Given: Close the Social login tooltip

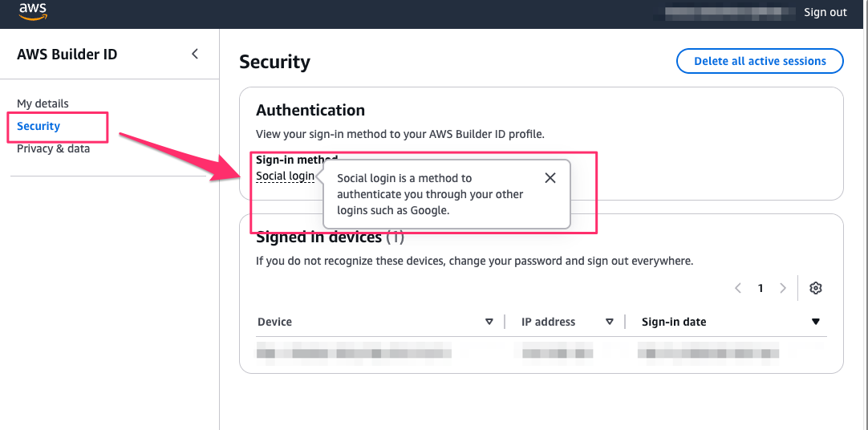Looking at the screenshot, I should pyautogui.click(x=550, y=178).
